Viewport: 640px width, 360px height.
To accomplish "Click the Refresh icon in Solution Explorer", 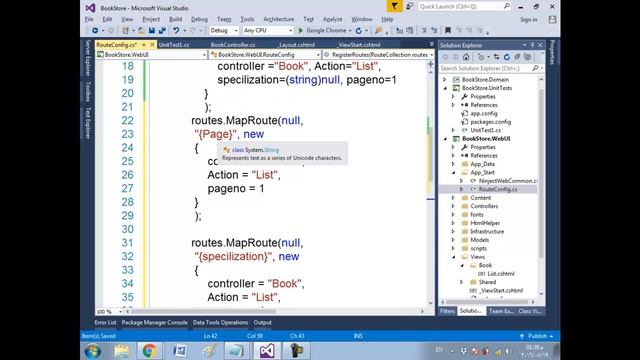I will [x=507, y=57].
